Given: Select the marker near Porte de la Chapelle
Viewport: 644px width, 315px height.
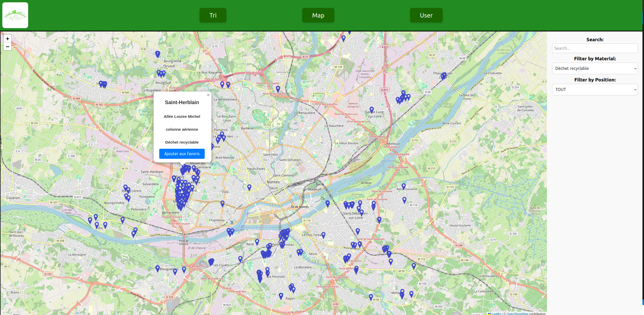Looking at the screenshot, I should coord(278,89).
